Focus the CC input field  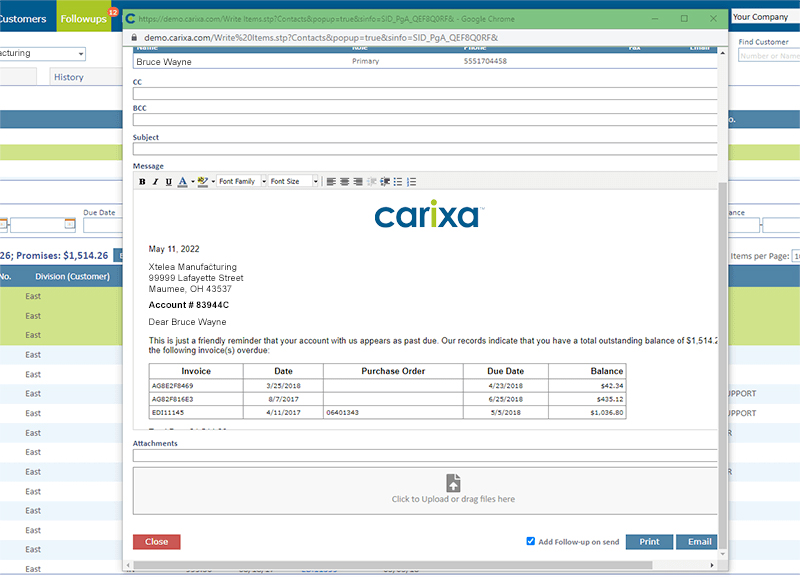(425, 93)
